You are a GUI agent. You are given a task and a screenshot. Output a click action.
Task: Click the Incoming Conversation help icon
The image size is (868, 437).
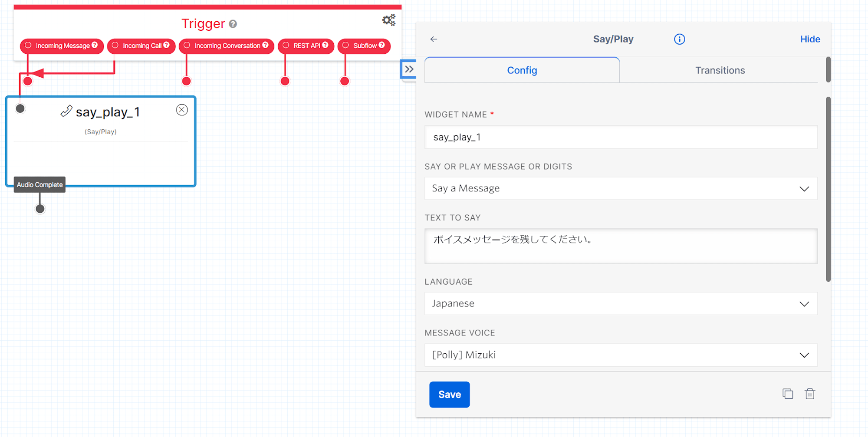click(265, 45)
